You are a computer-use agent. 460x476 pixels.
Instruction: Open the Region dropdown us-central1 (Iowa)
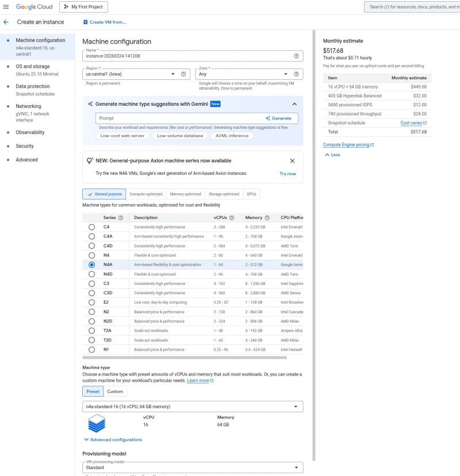[x=129, y=74]
